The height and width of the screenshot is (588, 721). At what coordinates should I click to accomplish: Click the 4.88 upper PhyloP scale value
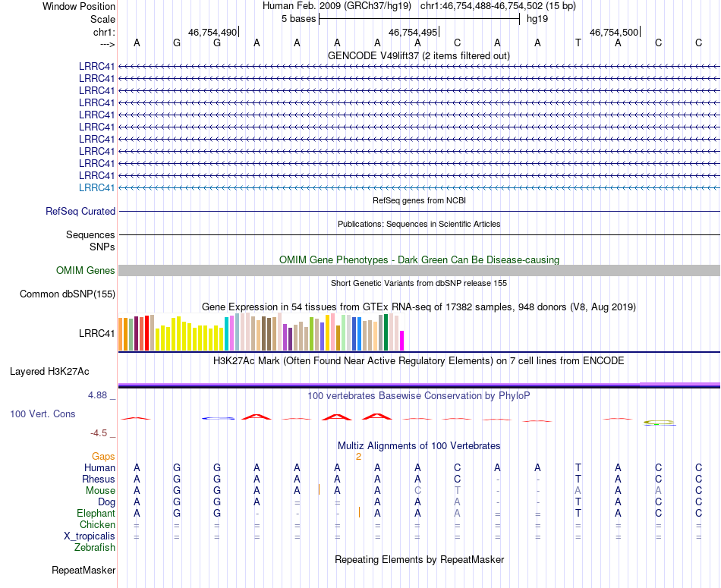coord(97,395)
